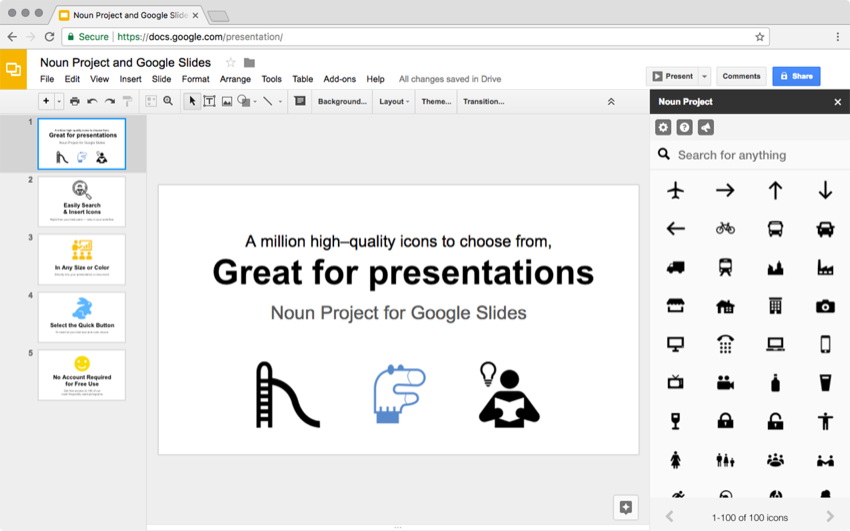Click the Noun Project help question mark
The height and width of the screenshot is (531, 850).
(x=684, y=128)
